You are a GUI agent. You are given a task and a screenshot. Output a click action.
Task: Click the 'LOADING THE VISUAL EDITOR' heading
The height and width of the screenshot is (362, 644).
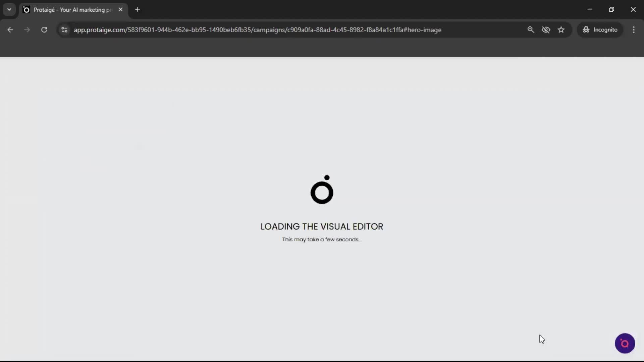tap(322, 227)
